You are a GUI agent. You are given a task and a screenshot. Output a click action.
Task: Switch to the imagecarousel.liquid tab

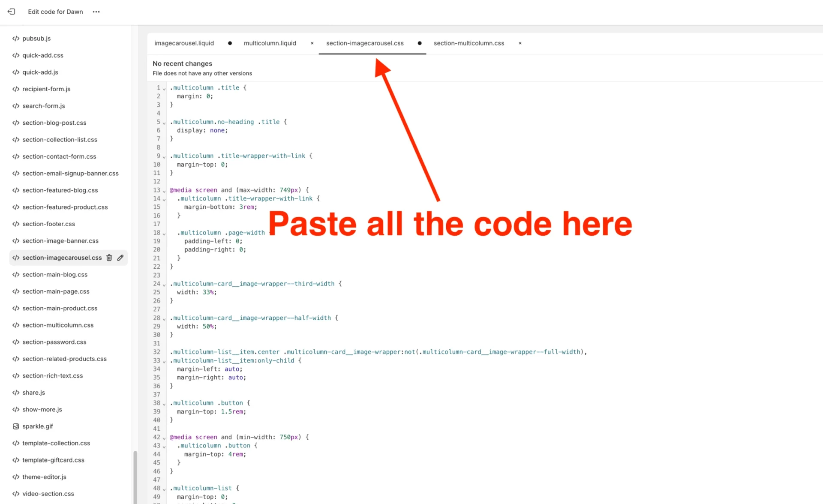[x=184, y=43]
